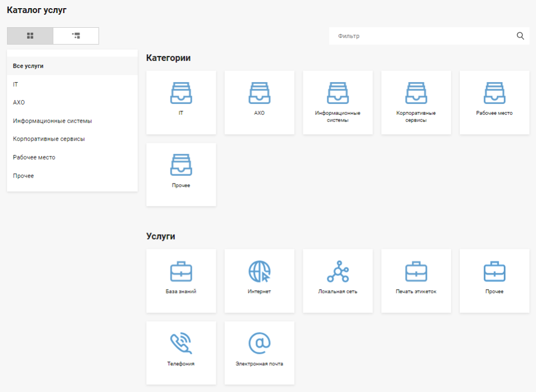Open the Прочее category card
This screenshot has width=536, height=392.
click(181, 174)
